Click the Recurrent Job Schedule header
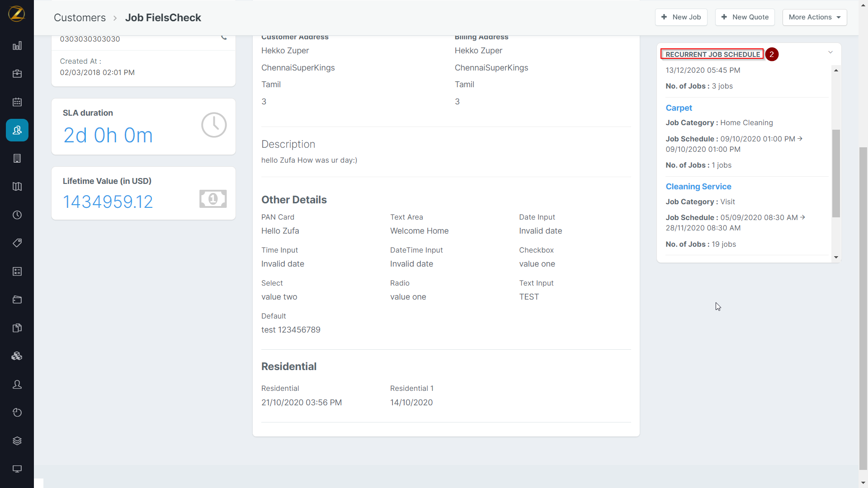868x488 pixels. pyautogui.click(x=712, y=54)
